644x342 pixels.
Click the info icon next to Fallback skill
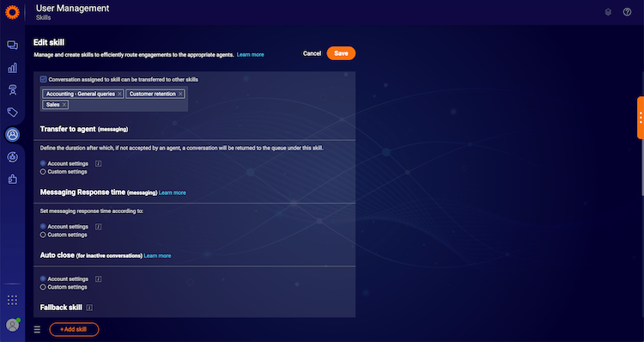89,308
